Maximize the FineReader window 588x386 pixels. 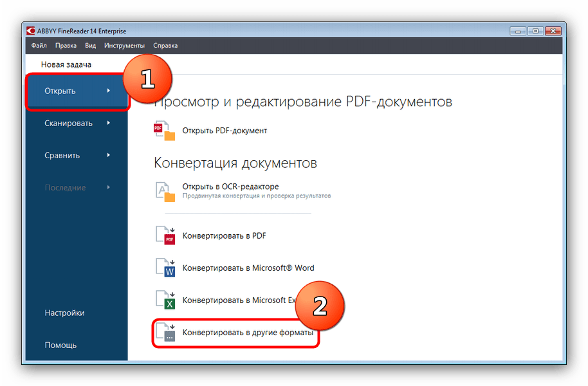pyautogui.click(x=535, y=31)
